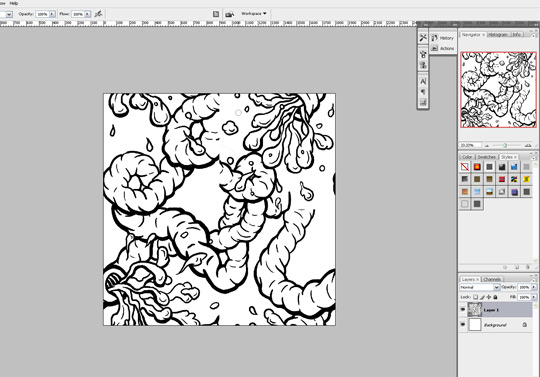Open the Actions panel
The height and width of the screenshot is (377, 540).
443,49
